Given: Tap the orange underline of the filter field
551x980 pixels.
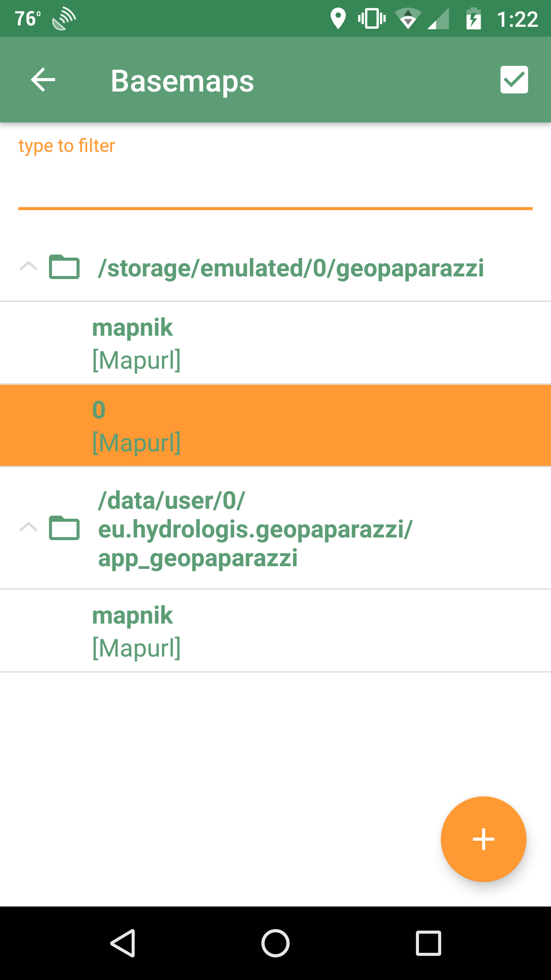Looking at the screenshot, I should tap(275, 208).
